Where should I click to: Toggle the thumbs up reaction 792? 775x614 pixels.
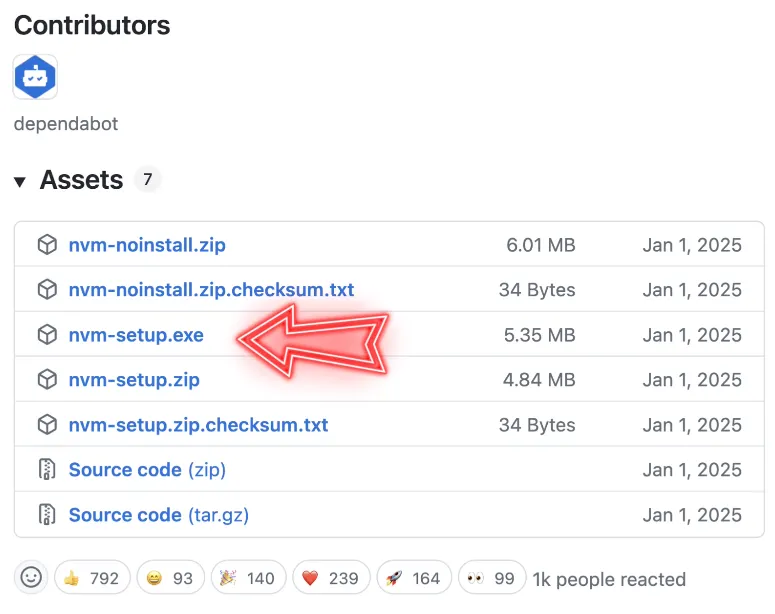pyautogui.click(x=92, y=577)
